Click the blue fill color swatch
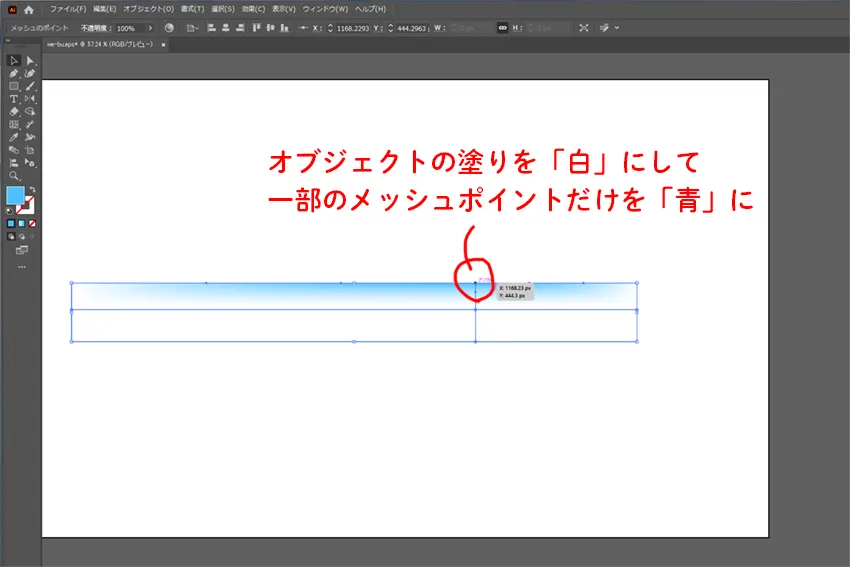 pos(16,195)
